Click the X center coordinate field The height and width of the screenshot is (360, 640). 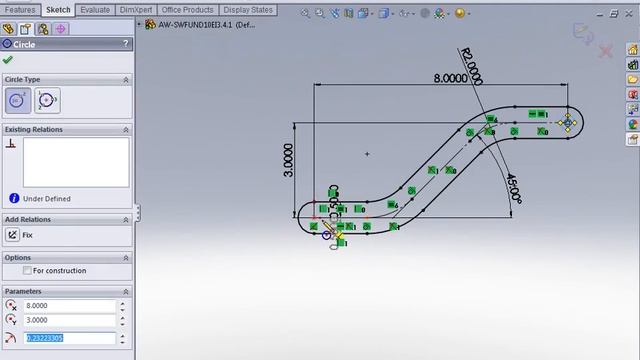(x=69, y=306)
